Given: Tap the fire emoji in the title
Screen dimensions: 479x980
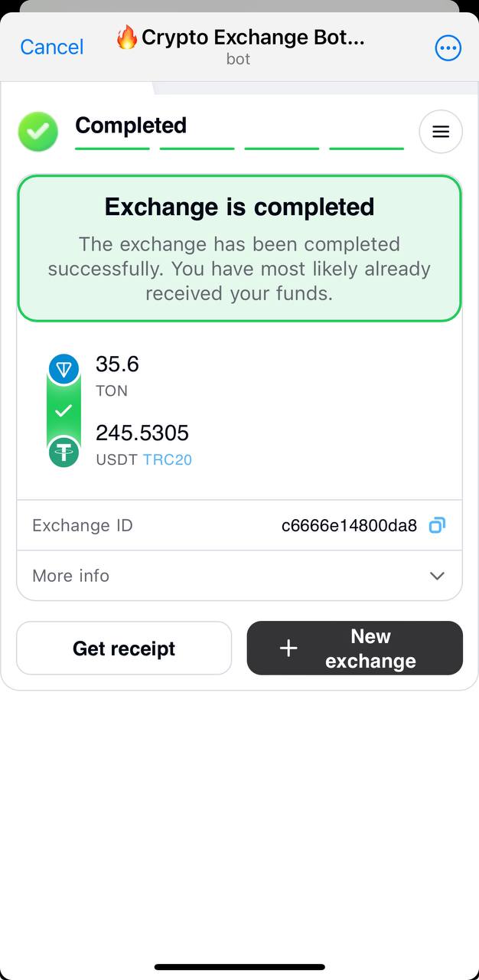Looking at the screenshot, I should (127, 37).
